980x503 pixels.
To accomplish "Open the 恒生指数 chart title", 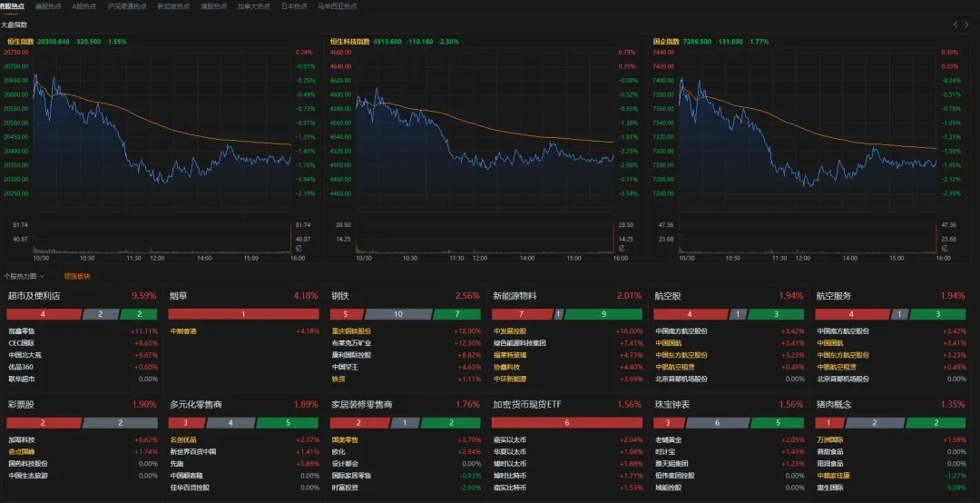I will point(20,42).
